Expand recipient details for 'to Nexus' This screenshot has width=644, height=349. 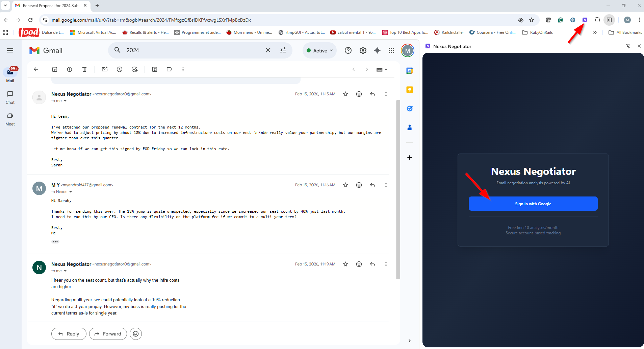pos(71,192)
